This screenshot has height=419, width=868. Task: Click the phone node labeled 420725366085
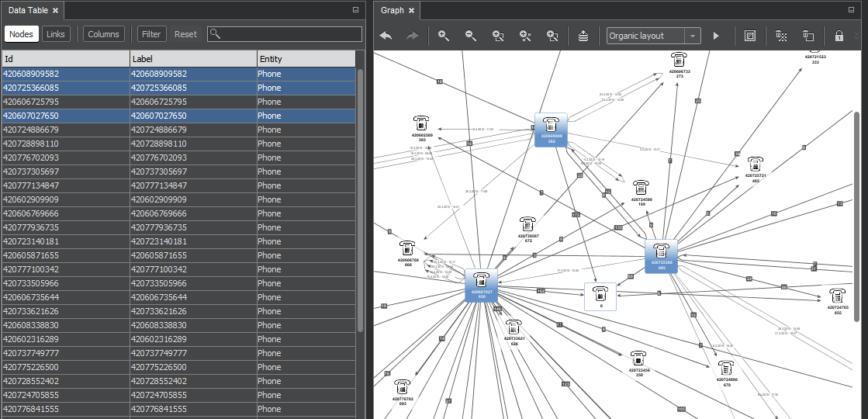pyautogui.click(x=661, y=255)
